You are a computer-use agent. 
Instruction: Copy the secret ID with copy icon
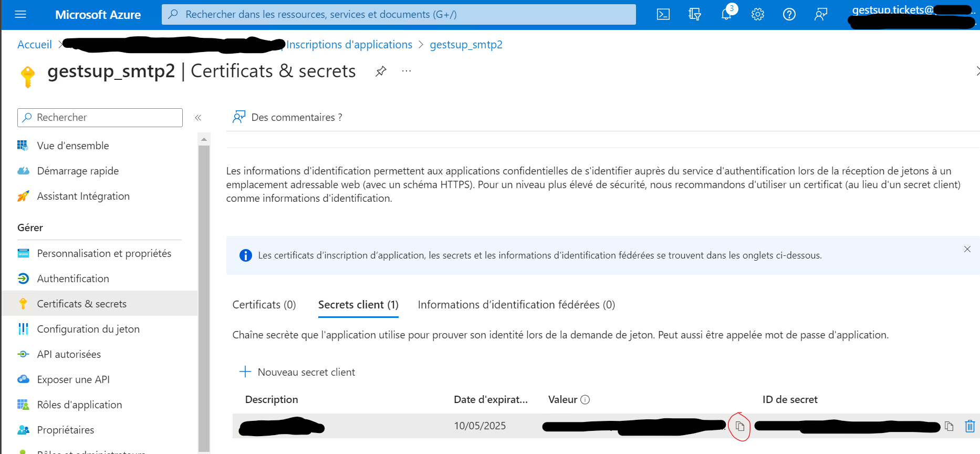click(949, 426)
